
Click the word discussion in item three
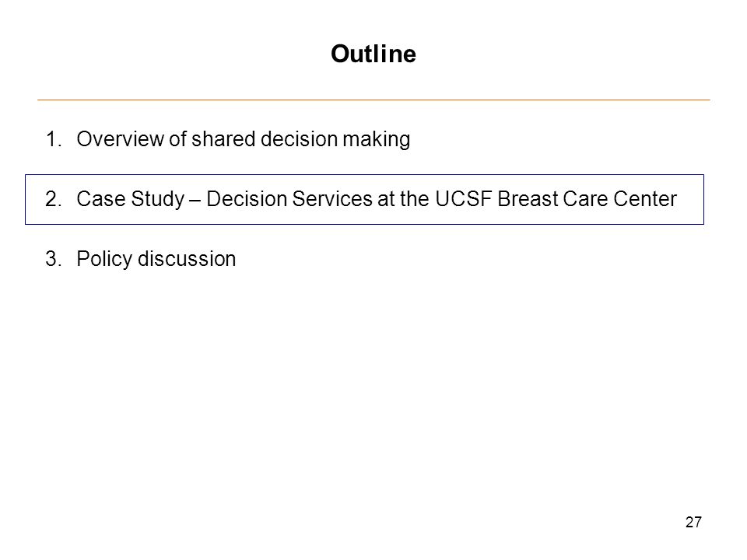coord(187,259)
